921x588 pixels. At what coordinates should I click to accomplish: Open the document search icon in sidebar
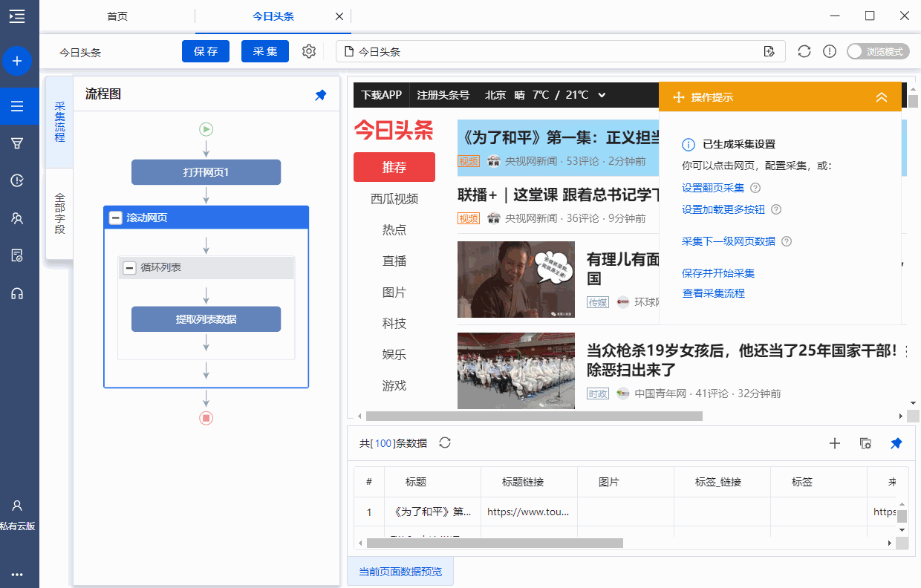click(x=17, y=255)
